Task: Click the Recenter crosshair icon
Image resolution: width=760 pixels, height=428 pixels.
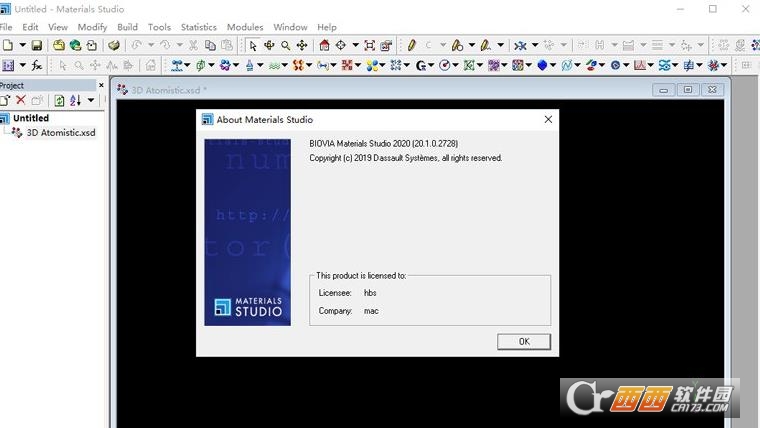Action: click(x=341, y=46)
